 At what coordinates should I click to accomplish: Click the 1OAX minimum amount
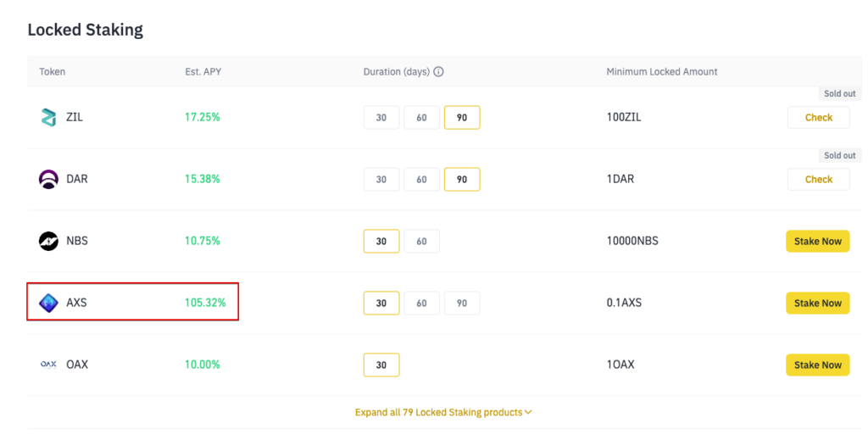point(620,365)
